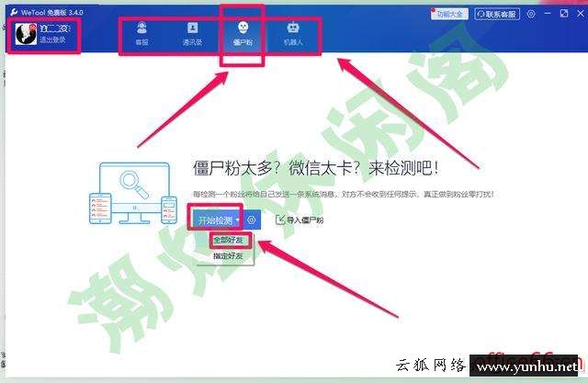Open the 功能大全 button
Screen dimensions: 588x383
[449, 15]
